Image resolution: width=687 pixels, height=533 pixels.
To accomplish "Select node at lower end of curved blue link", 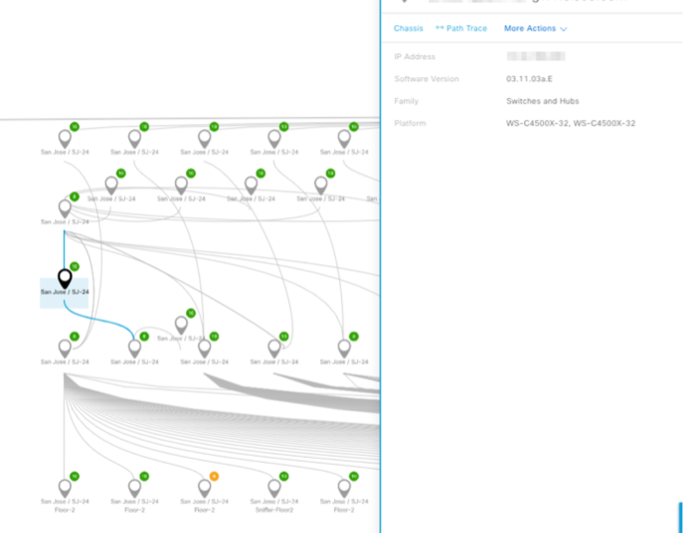I will (135, 349).
